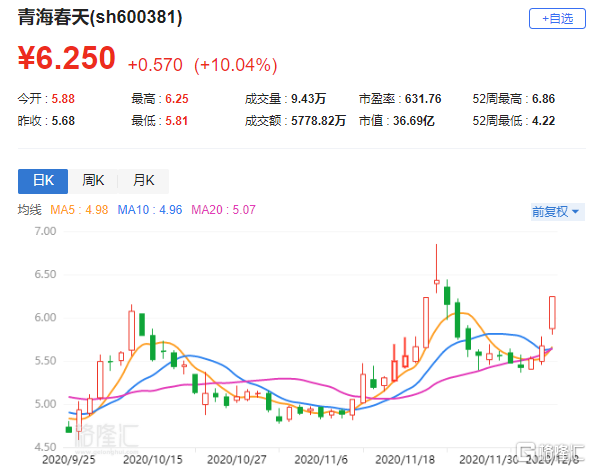
Task: Click the MA20 : 5.07 indicator label
Action: coord(223,210)
